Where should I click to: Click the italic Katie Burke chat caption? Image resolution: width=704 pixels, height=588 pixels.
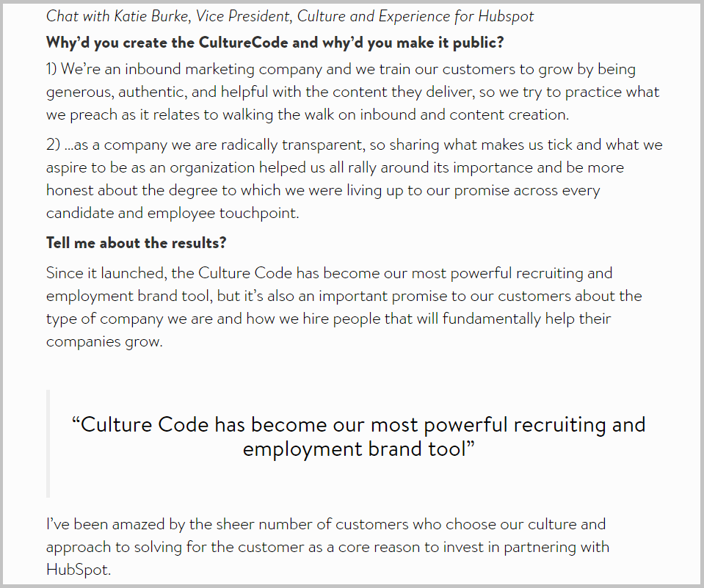[290, 17]
